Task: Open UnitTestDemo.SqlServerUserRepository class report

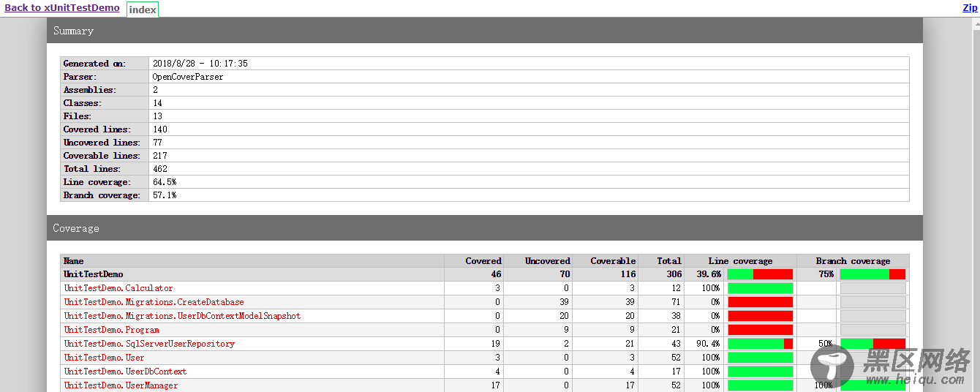Action: tap(149, 344)
